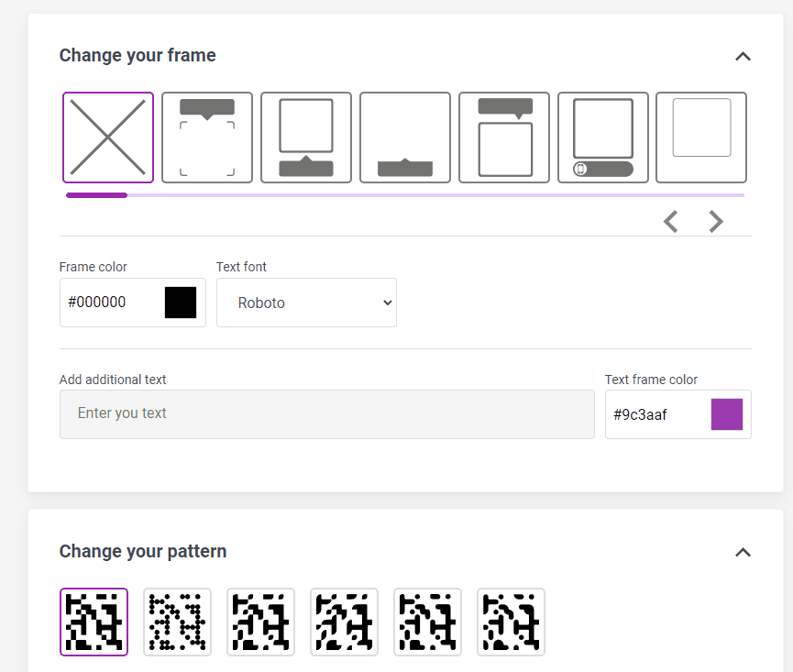
Task: Select the dotted circles QR pattern
Action: [x=177, y=622]
